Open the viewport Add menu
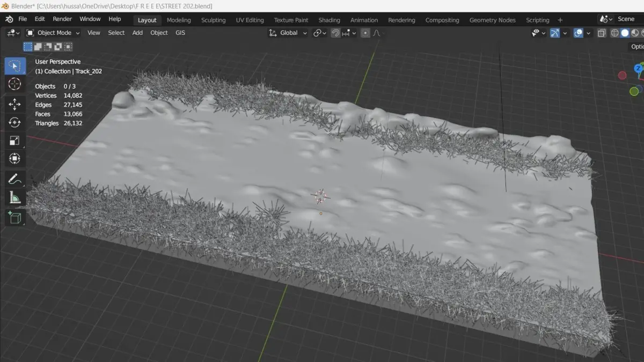This screenshot has height=362, width=644. (137, 33)
